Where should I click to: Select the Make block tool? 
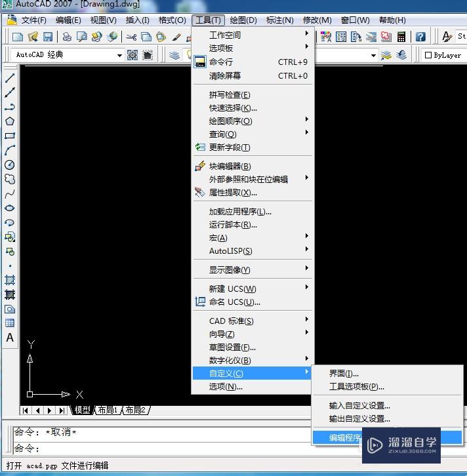10,251
